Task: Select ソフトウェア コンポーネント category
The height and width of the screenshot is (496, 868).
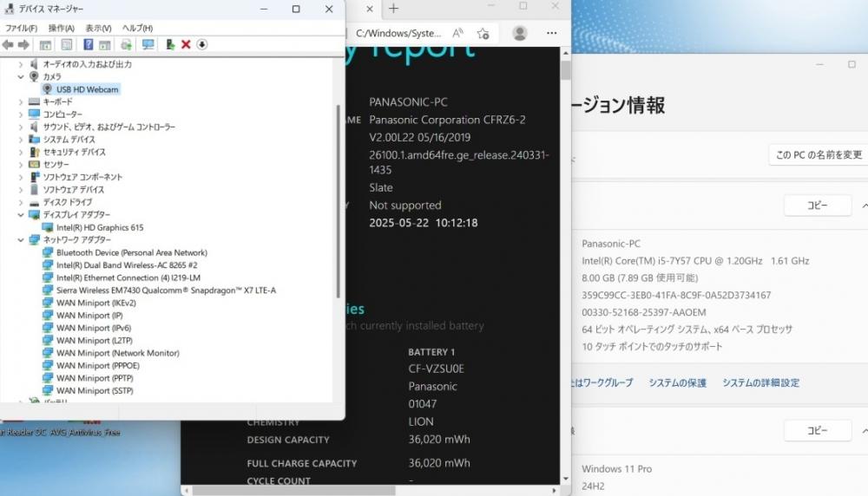Action: coord(82,177)
